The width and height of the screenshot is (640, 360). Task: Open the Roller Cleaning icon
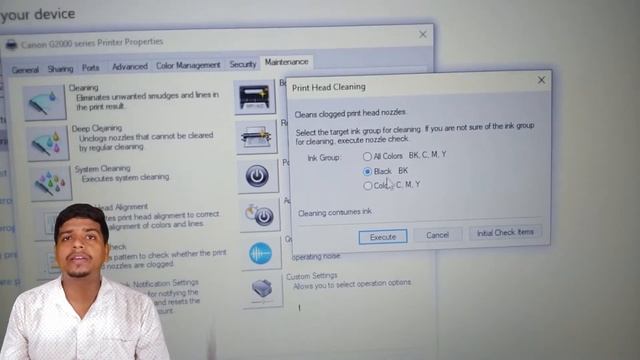tap(256, 136)
